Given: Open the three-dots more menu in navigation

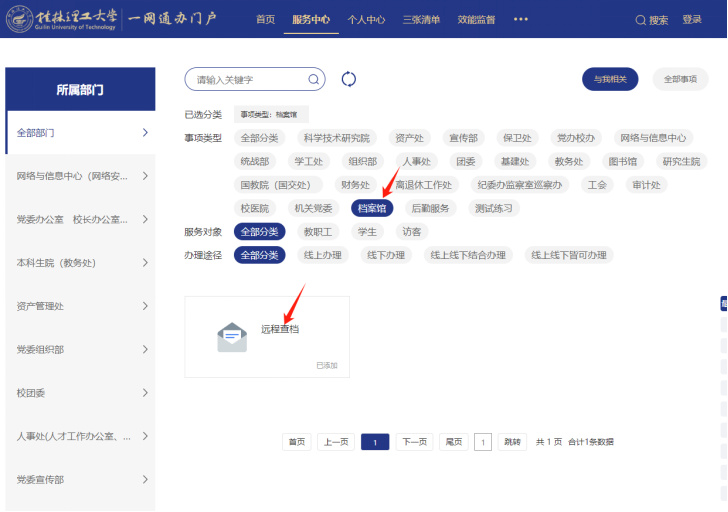Looking at the screenshot, I should click(x=521, y=19).
